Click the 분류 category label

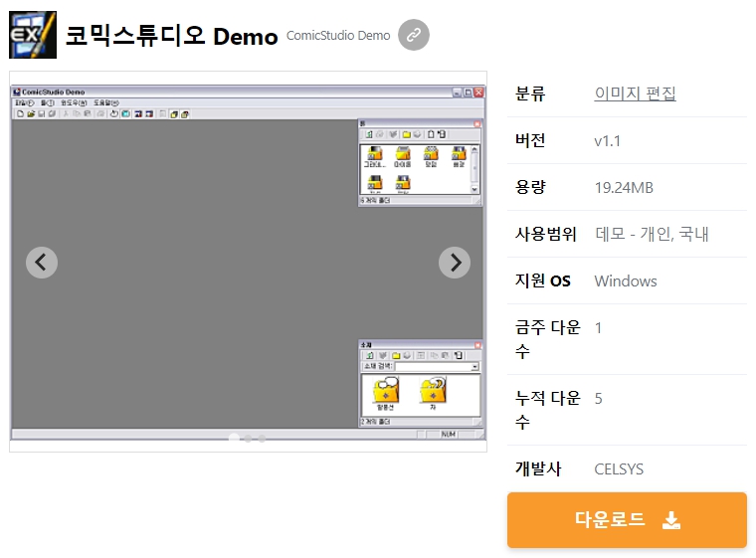pos(530,93)
